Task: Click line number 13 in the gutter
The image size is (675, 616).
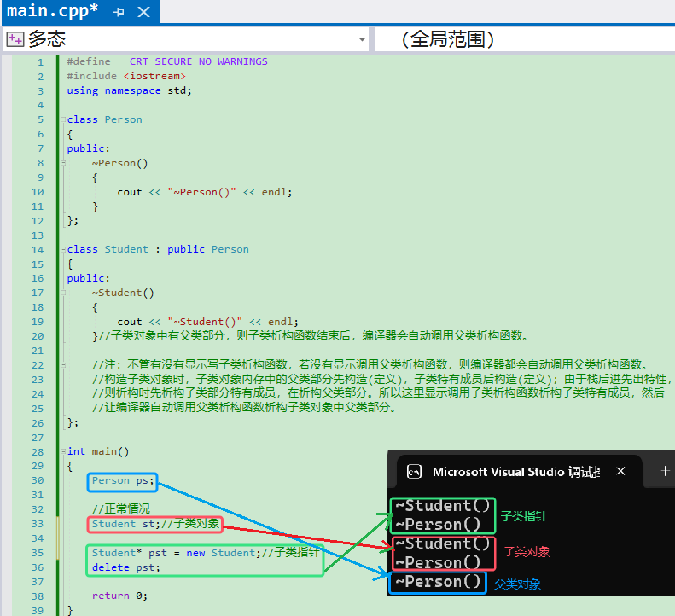Action: tap(38, 235)
